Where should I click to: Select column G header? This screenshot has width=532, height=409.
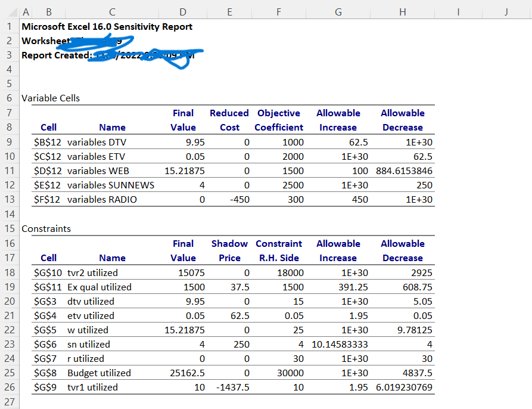coord(338,11)
